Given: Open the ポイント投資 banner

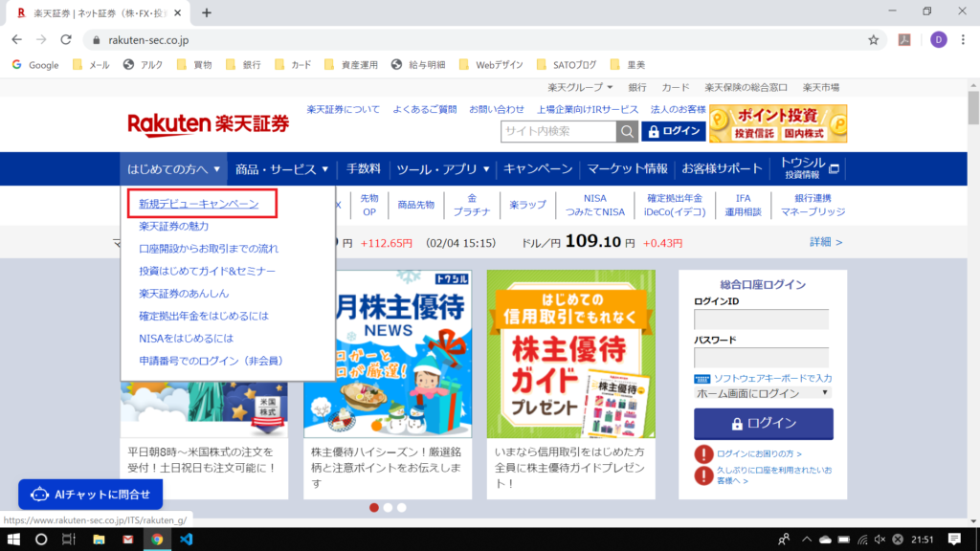Looking at the screenshot, I should tap(778, 123).
